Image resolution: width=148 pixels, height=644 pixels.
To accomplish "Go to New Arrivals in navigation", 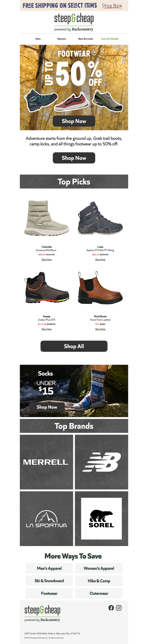I will pos(85,39).
